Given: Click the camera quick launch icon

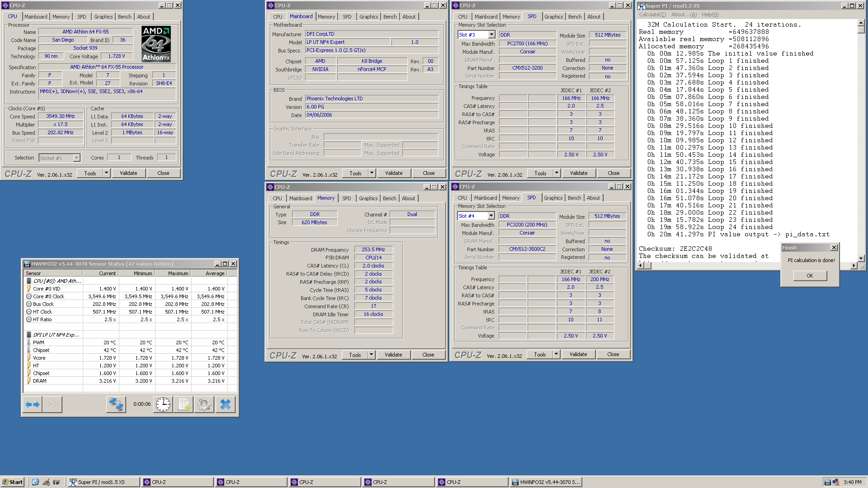Looking at the screenshot, I should [x=56, y=482].
